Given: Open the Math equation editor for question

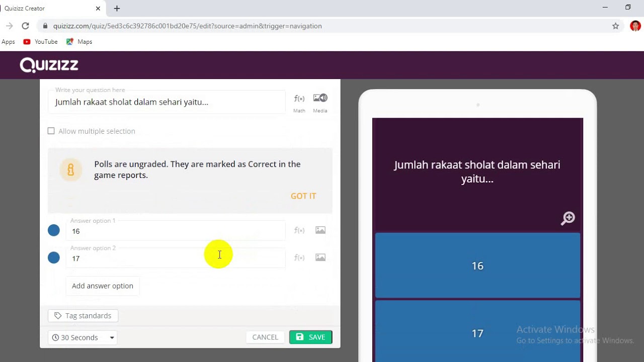Looking at the screenshot, I should click(x=299, y=103).
